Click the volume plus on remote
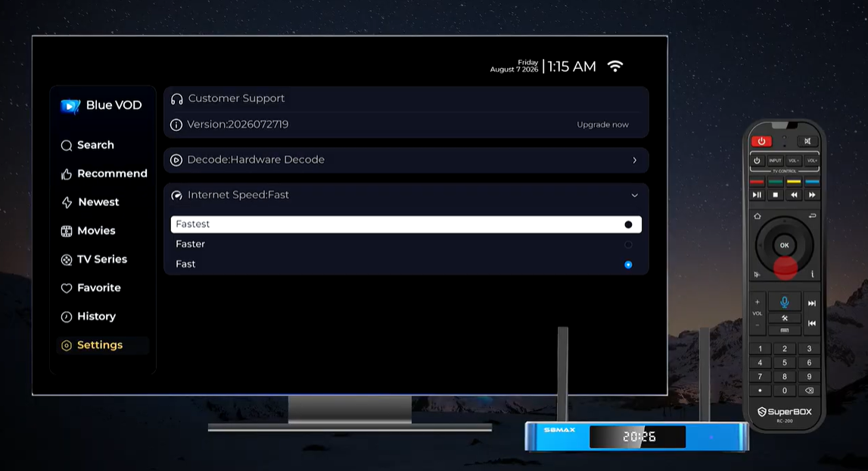868x471 pixels. coord(758,303)
